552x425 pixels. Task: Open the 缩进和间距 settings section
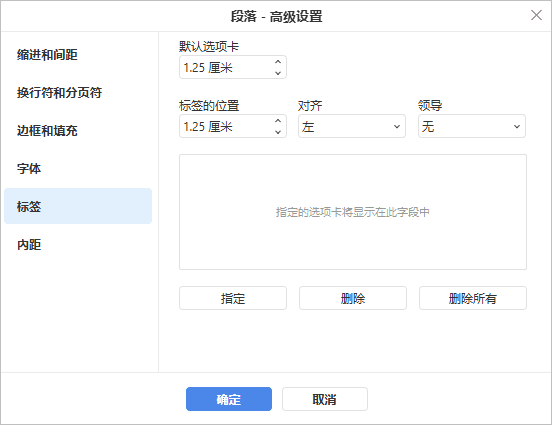pos(78,55)
